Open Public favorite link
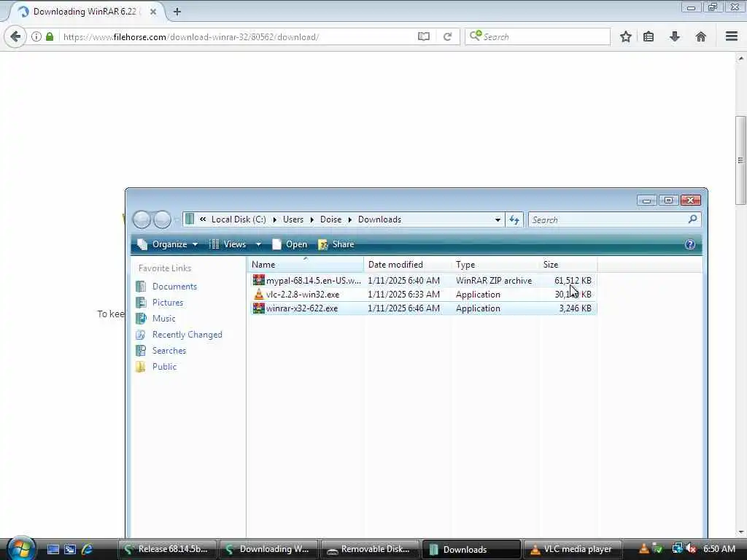The width and height of the screenshot is (747, 560). [x=164, y=367]
